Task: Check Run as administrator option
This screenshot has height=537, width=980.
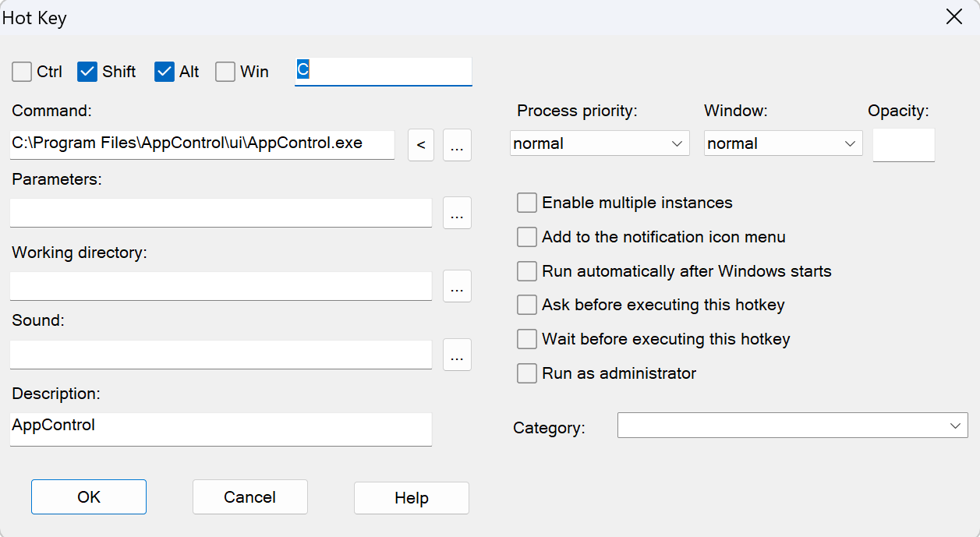Action: 528,373
